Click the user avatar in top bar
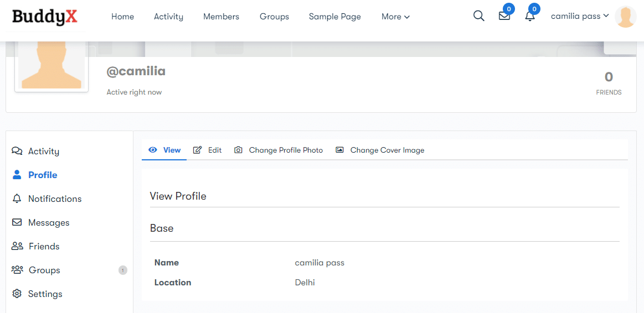Screen dimensions: 644x313 (x=626, y=17)
